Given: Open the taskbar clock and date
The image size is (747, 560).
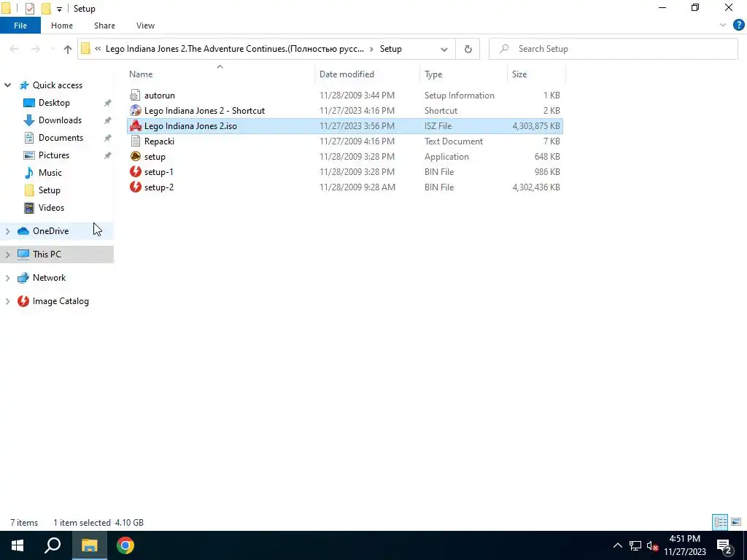Looking at the screenshot, I should (684, 545).
